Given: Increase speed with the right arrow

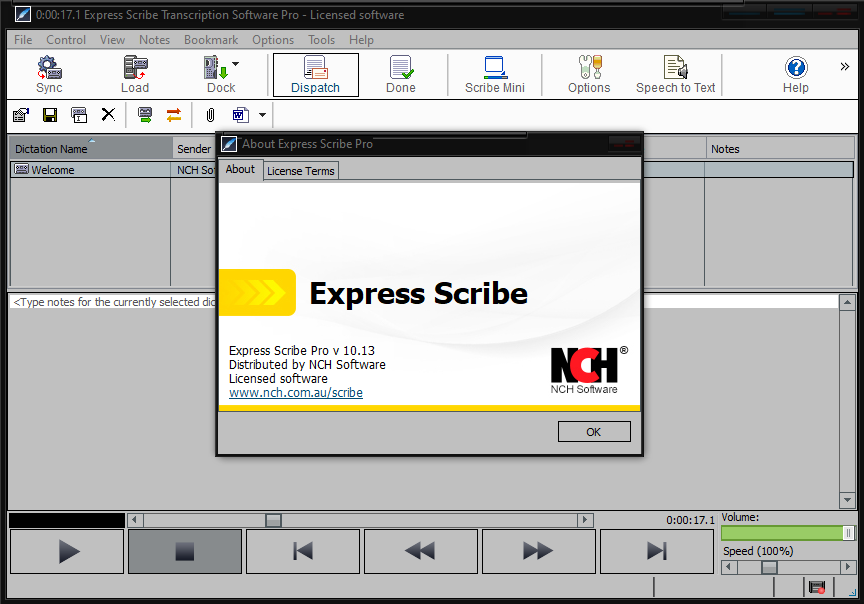Looking at the screenshot, I should 847,567.
